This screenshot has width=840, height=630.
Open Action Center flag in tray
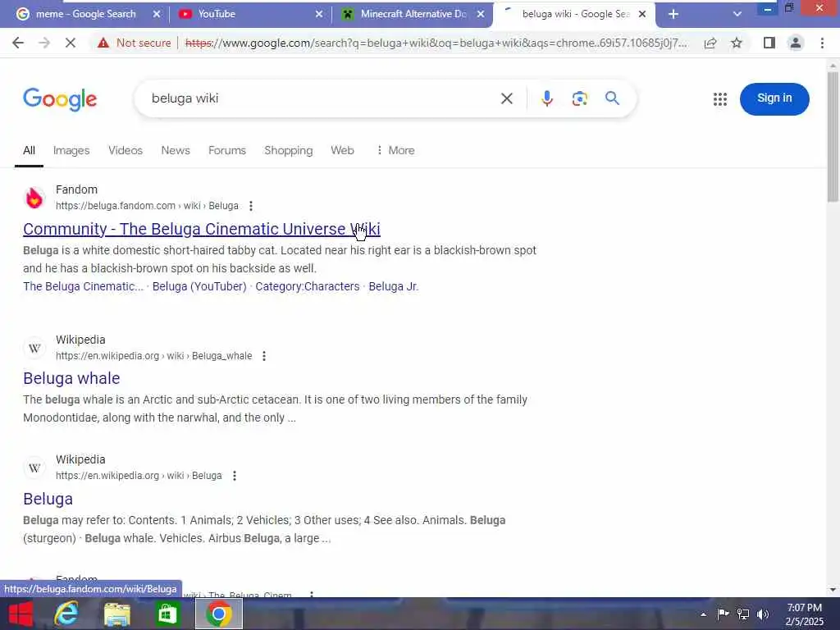coord(724,614)
